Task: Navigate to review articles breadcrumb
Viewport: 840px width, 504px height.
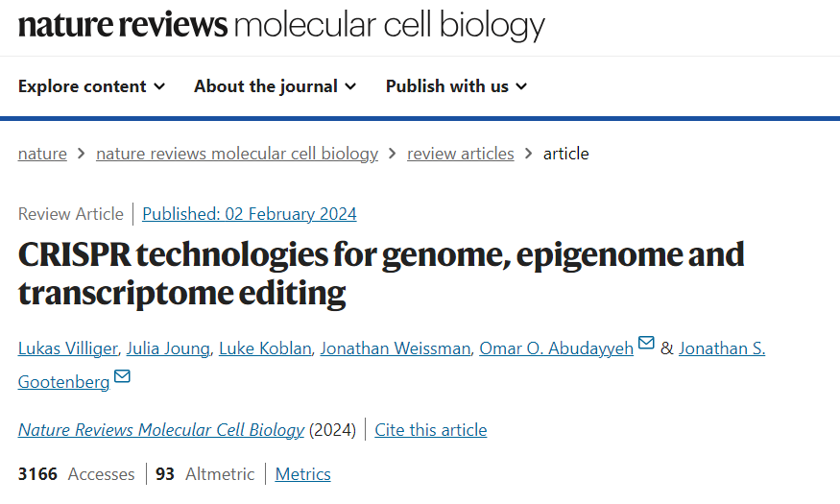Action: point(460,154)
